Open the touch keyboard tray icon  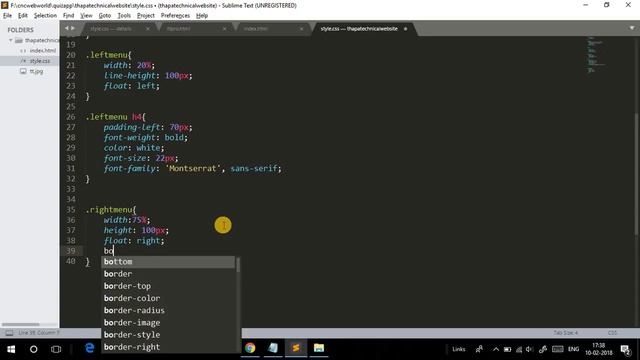click(558, 349)
